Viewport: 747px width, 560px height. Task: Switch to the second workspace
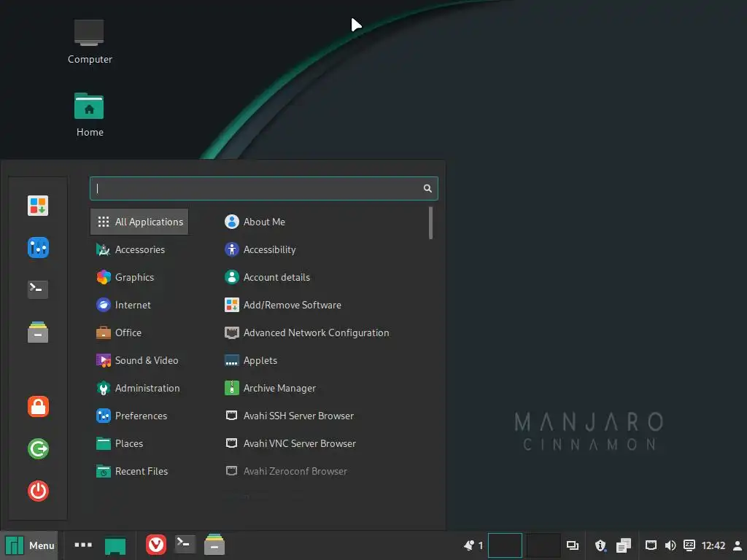tap(543, 545)
